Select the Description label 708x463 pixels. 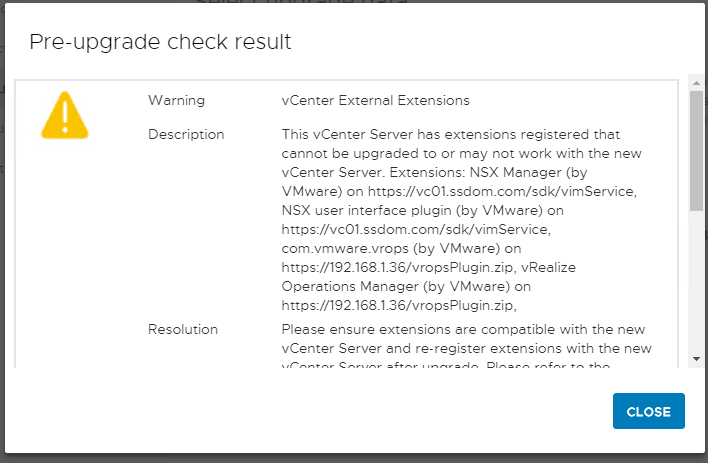coord(186,135)
